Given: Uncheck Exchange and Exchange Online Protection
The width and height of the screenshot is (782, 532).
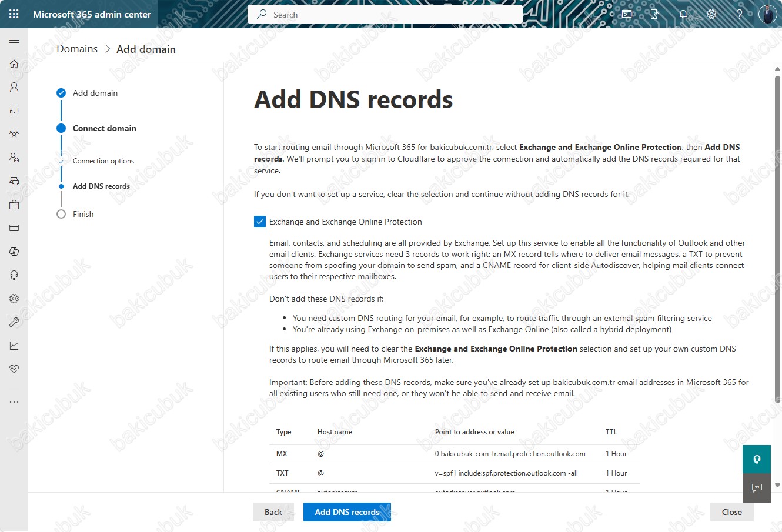Looking at the screenshot, I should click(260, 222).
